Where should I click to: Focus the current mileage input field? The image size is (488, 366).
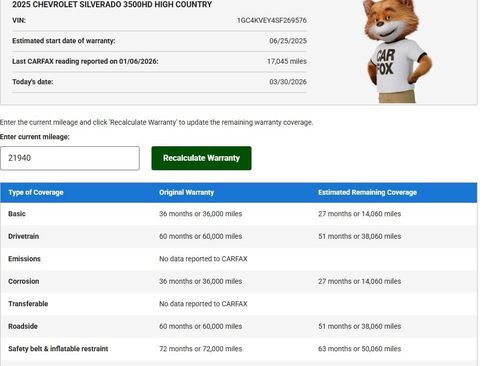70,158
